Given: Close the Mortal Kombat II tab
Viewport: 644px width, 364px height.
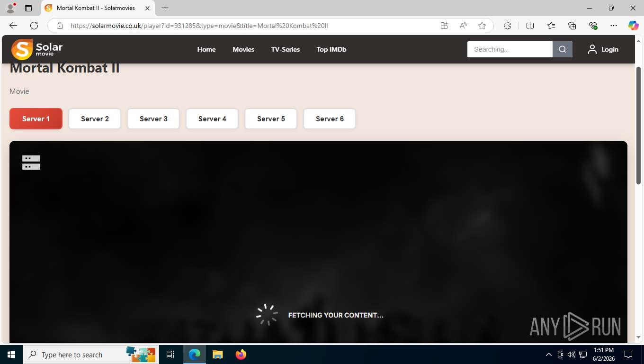Looking at the screenshot, I should pos(148,8).
